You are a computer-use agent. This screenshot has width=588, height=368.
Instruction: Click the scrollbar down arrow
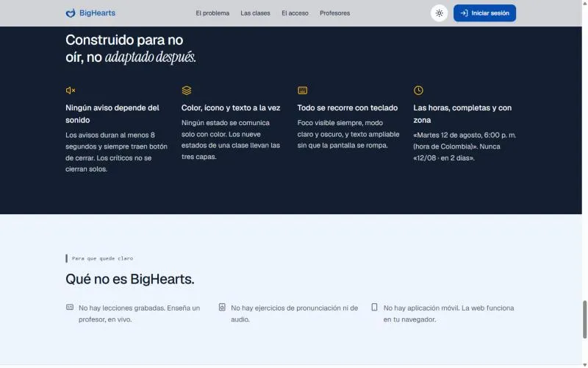pos(584,365)
